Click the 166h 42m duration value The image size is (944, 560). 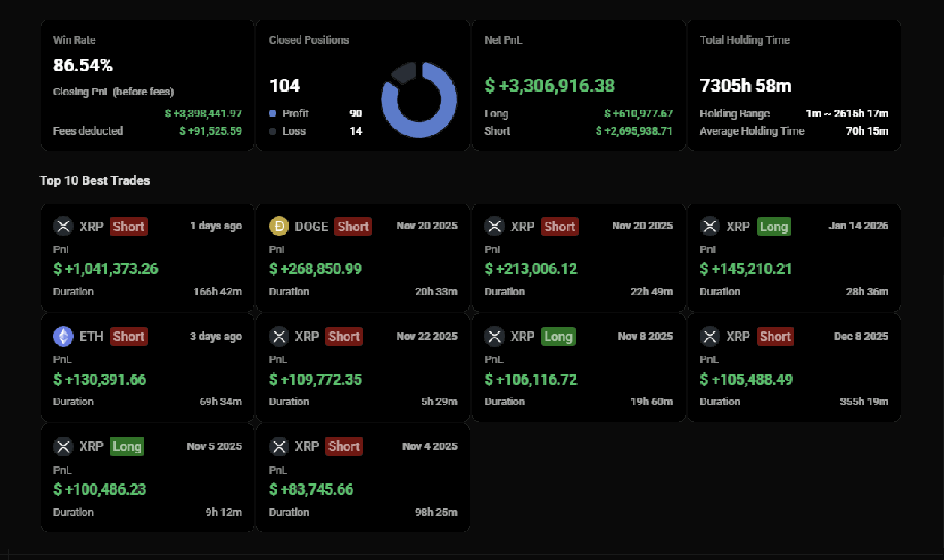[217, 292]
